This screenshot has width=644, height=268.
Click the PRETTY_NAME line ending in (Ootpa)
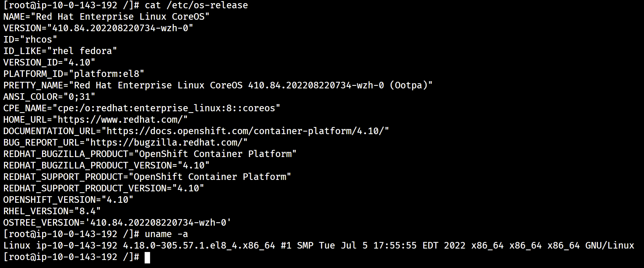(x=218, y=85)
